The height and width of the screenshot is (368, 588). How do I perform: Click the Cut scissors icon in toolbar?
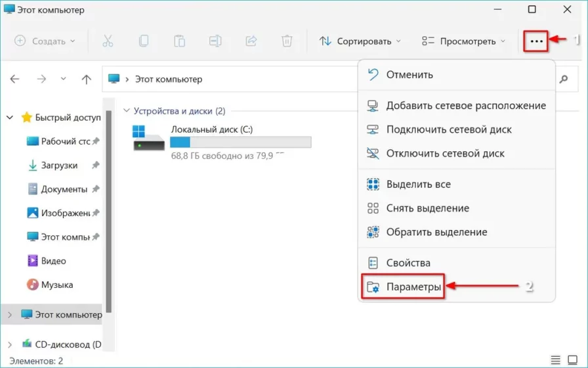[108, 41]
